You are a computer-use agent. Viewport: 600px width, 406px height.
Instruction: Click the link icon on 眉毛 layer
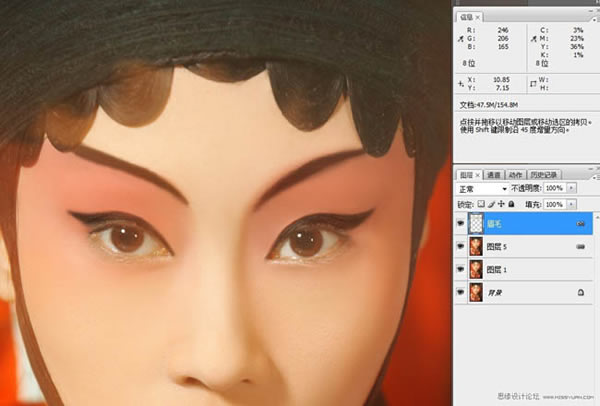click(580, 223)
